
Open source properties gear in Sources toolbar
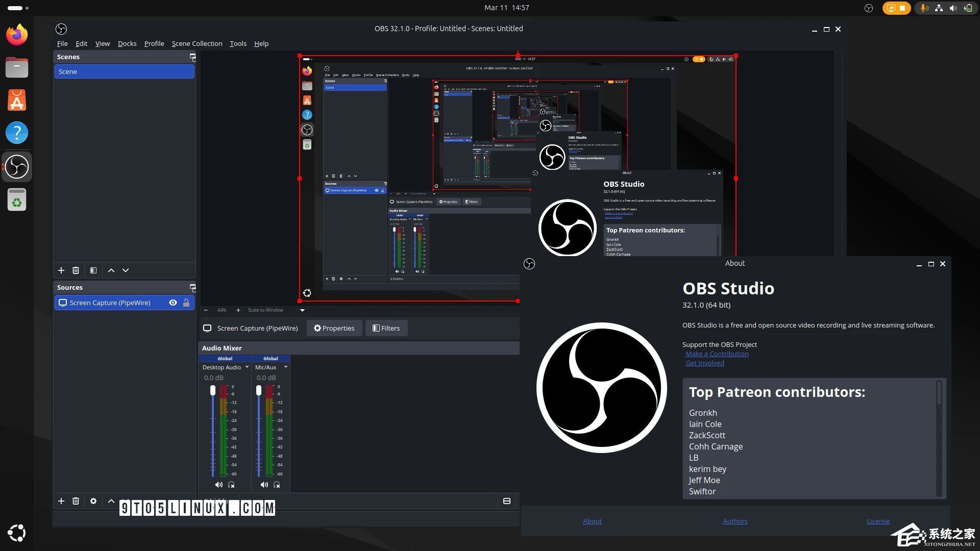pos(93,501)
